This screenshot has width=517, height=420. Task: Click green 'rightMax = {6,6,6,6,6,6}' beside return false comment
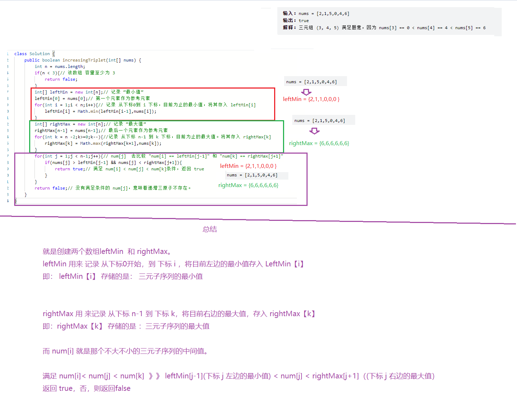click(248, 185)
